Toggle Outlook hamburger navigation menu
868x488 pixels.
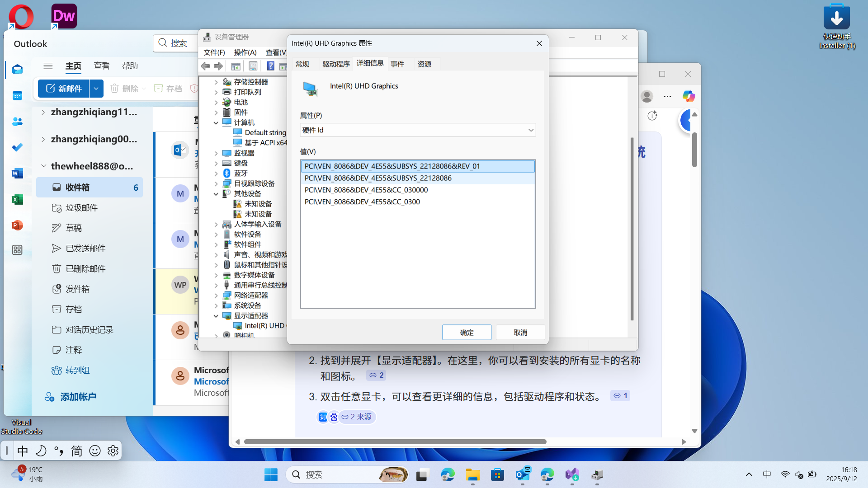click(x=48, y=66)
